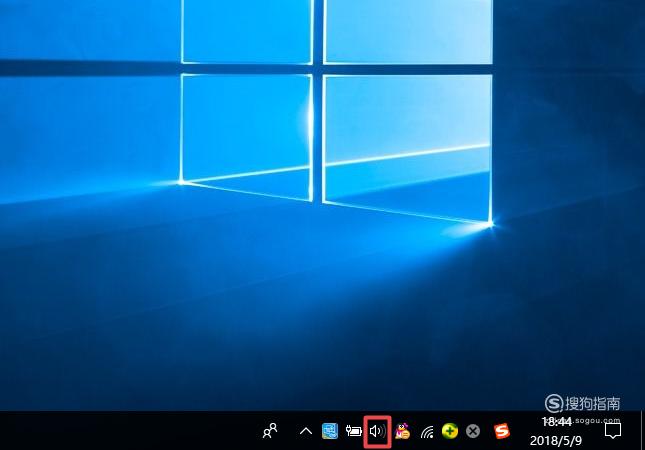This screenshot has height=450, width=645.
Task: Open the speaker volume icon
Action: click(378, 431)
